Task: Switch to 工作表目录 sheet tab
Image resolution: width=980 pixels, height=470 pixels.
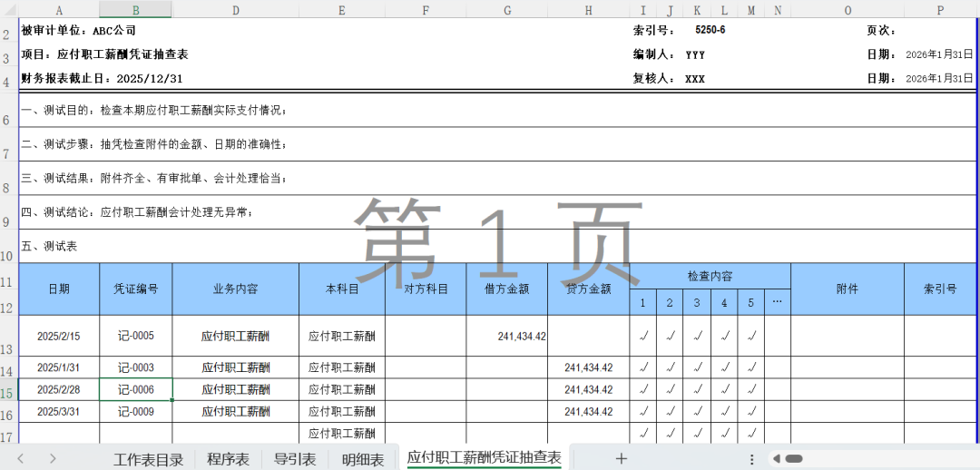Action: (x=149, y=459)
